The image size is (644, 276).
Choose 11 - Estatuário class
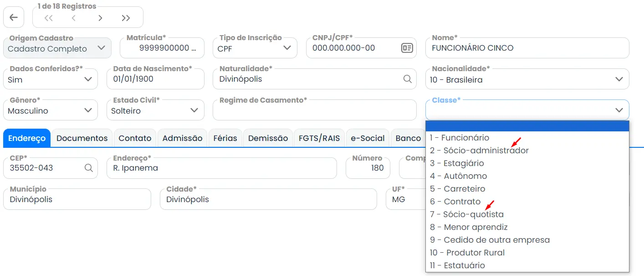[x=527, y=266]
